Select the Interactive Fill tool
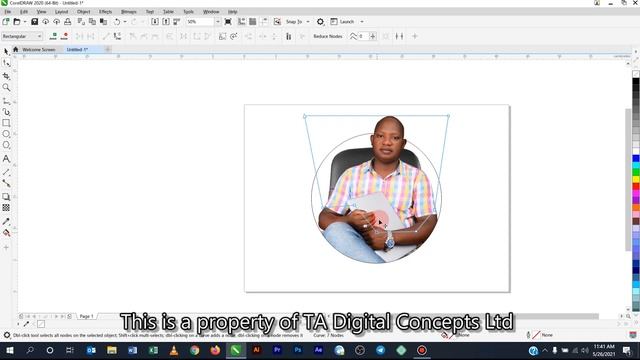The width and height of the screenshot is (640, 360). (6, 233)
